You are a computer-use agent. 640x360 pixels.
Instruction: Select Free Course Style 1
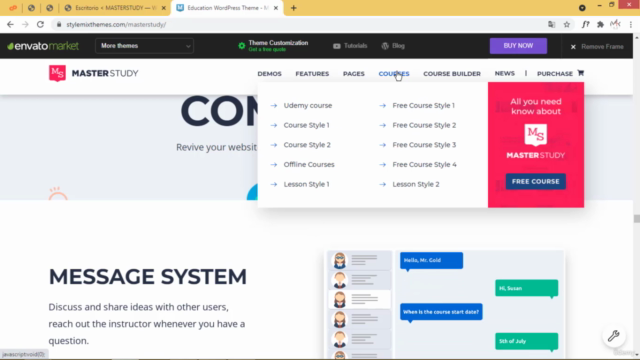(x=423, y=105)
